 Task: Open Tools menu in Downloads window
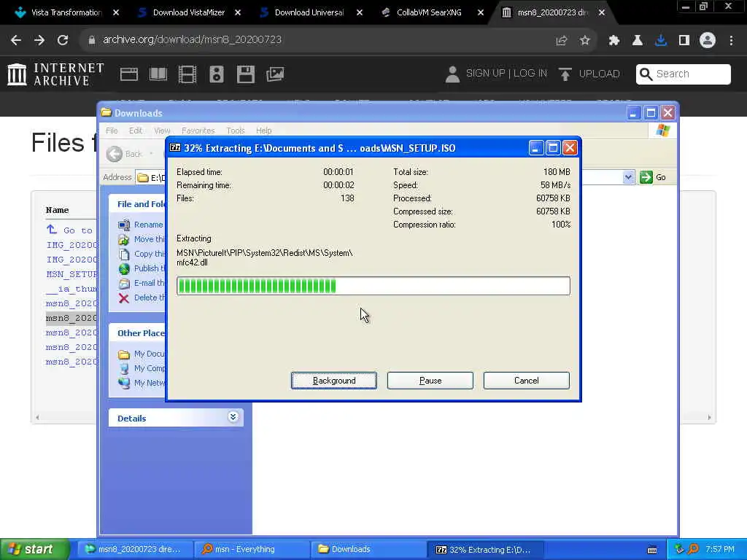point(236,131)
